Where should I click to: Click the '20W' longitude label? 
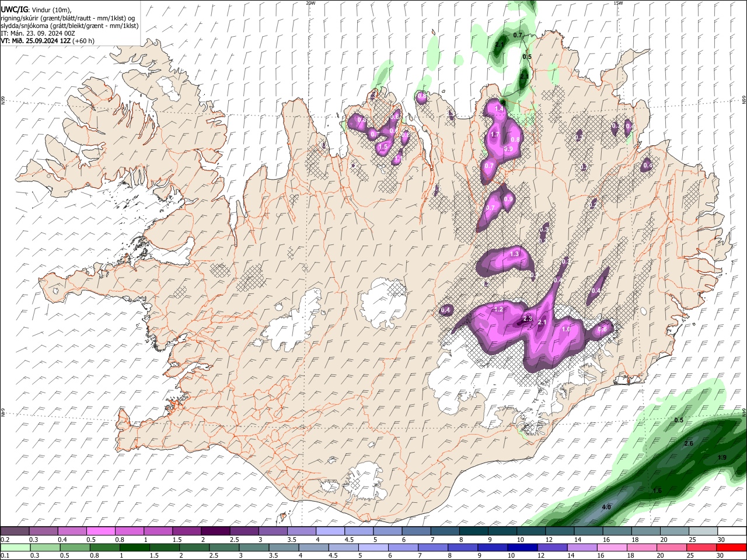coord(310,3)
